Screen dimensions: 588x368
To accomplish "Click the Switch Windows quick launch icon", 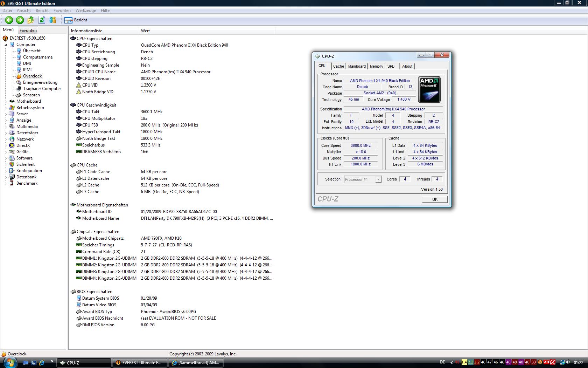I will [34, 363].
